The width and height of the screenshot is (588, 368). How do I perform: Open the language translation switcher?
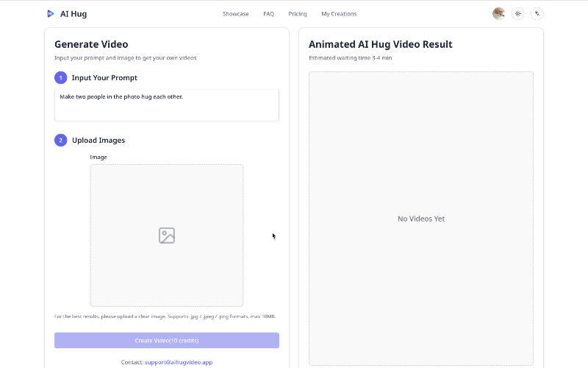tap(537, 13)
